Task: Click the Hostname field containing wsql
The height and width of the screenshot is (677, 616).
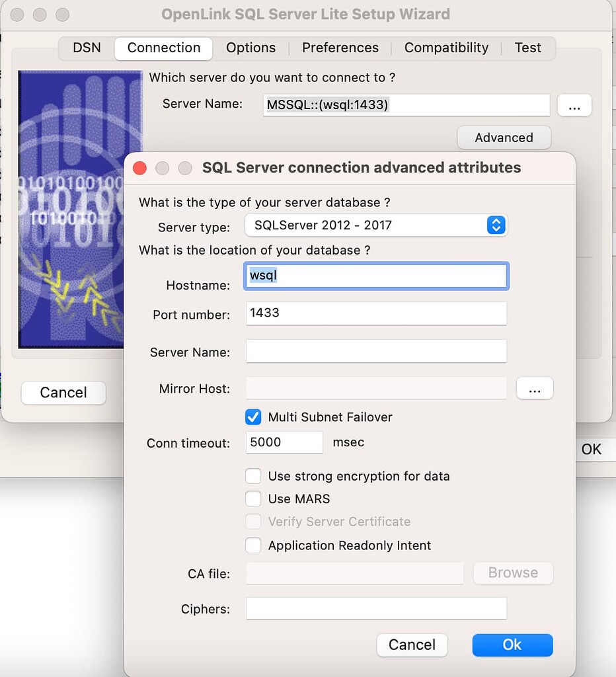Action: pos(376,276)
